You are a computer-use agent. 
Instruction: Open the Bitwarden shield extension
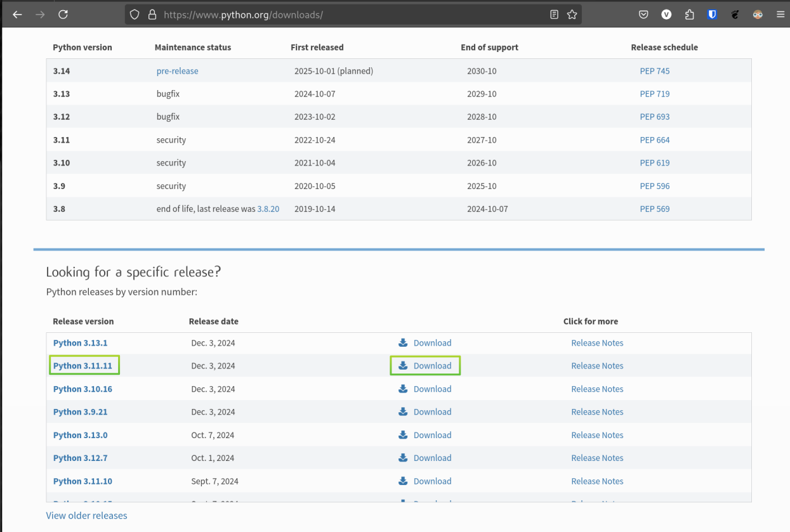click(x=712, y=15)
